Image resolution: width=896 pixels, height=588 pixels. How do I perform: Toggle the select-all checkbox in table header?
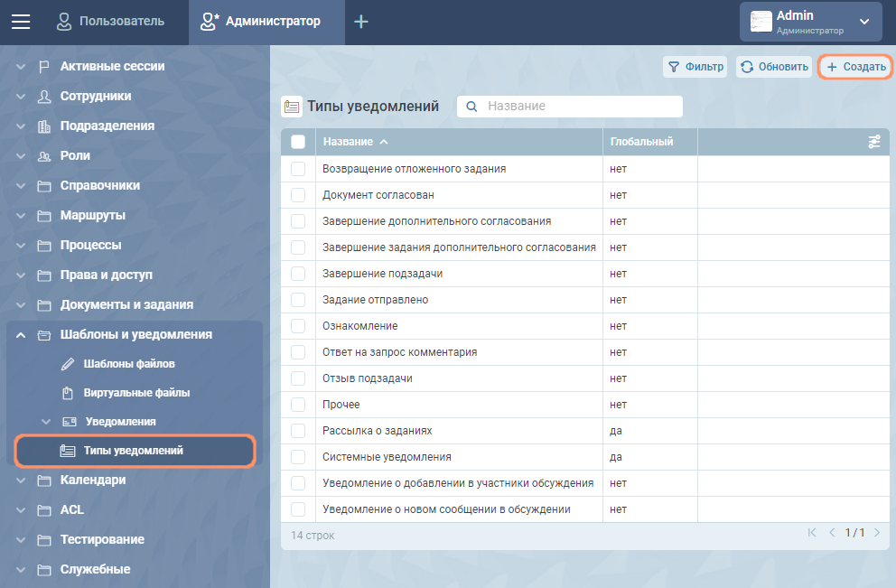pyautogui.click(x=298, y=142)
